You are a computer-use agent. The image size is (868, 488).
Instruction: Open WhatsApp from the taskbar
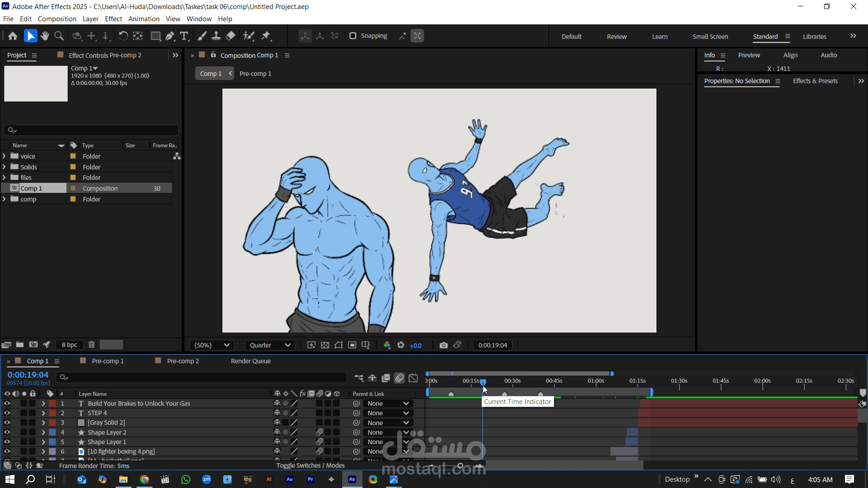(186, 479)
